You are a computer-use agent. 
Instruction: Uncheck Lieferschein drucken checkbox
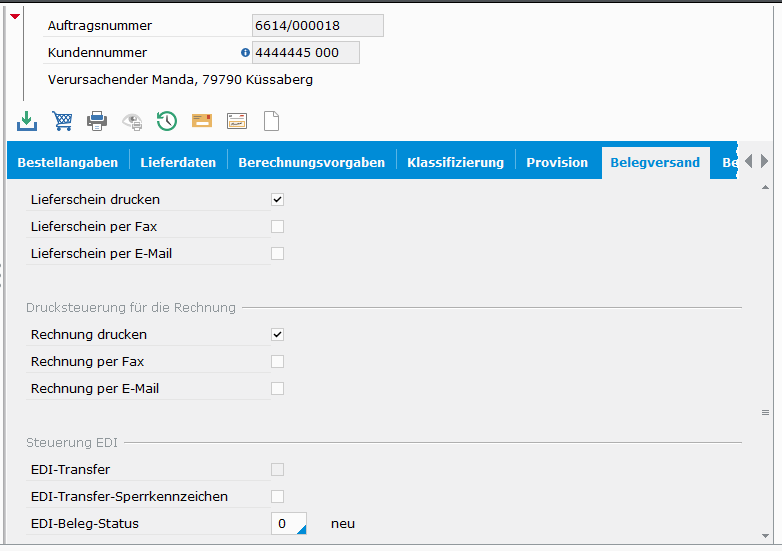click(278, 200)
